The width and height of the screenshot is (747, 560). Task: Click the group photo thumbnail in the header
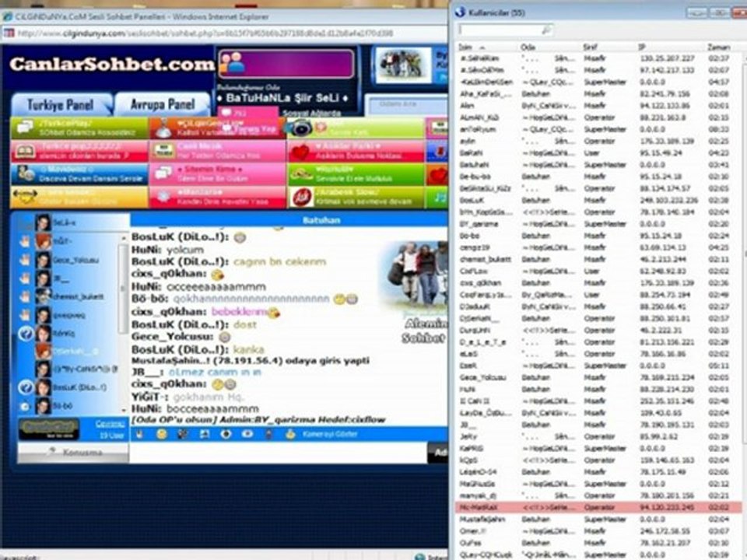pos(403,65)
